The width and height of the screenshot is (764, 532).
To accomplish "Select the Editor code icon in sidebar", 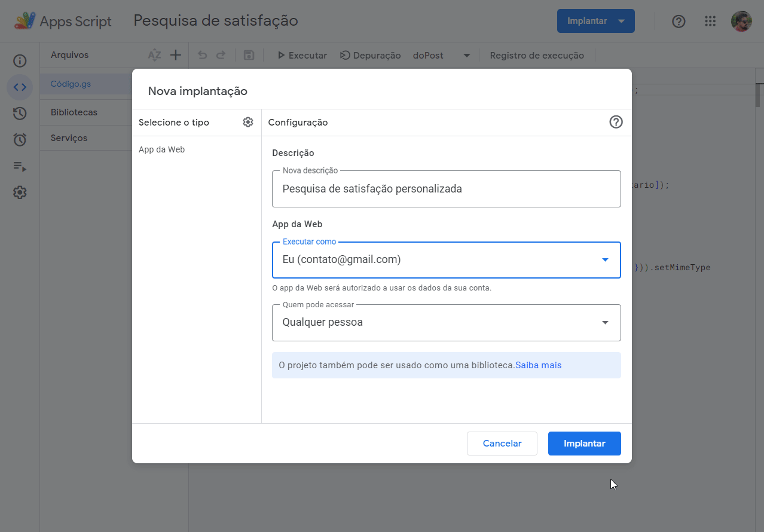I will click(20, 87).
